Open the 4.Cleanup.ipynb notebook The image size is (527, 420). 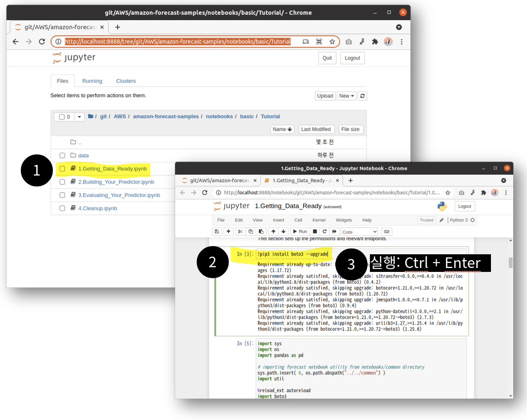click(98, 208)
